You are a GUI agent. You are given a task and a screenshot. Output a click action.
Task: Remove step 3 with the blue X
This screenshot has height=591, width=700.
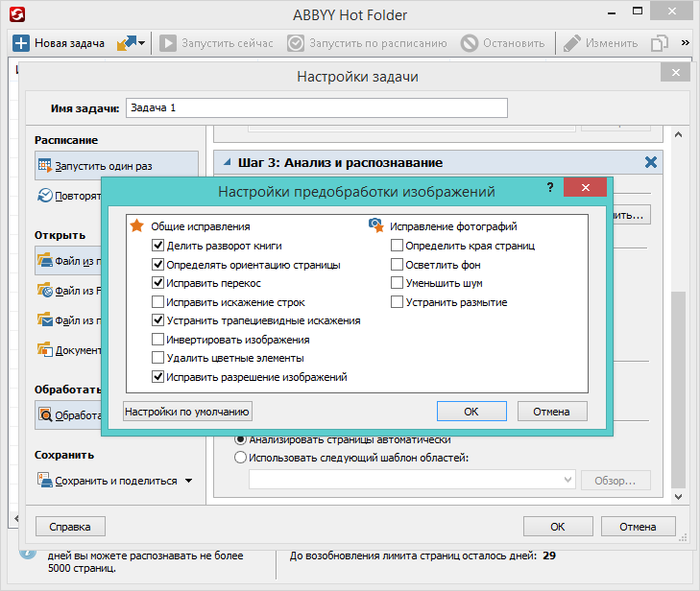pyautogui.click(x=651, y=162)
